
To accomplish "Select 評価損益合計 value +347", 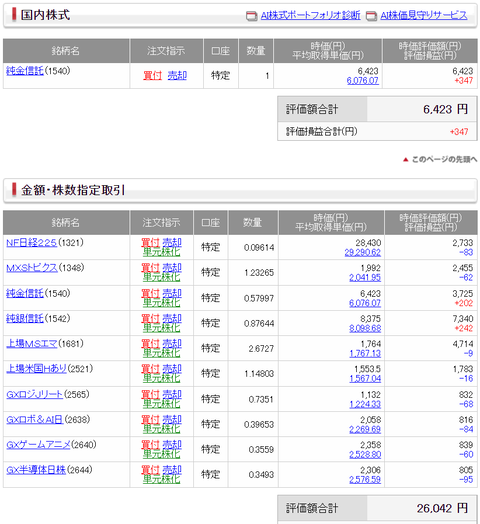I will [459, 132].
